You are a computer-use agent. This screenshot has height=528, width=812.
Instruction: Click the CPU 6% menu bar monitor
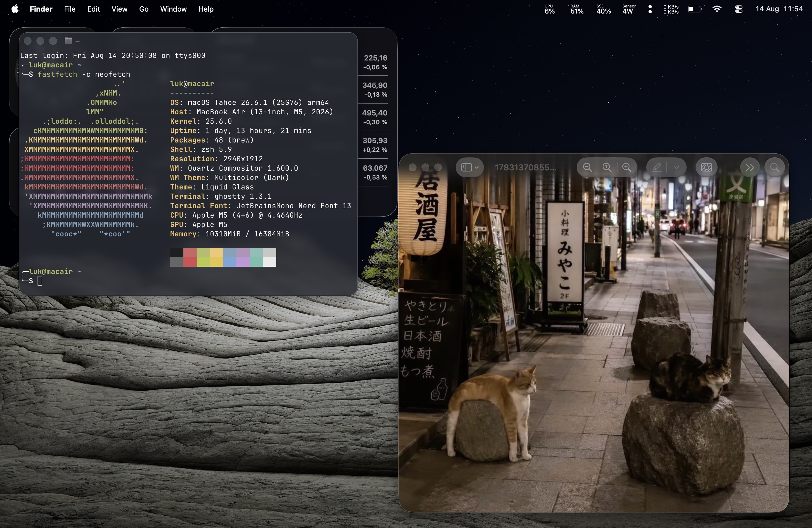click(549, 9)
